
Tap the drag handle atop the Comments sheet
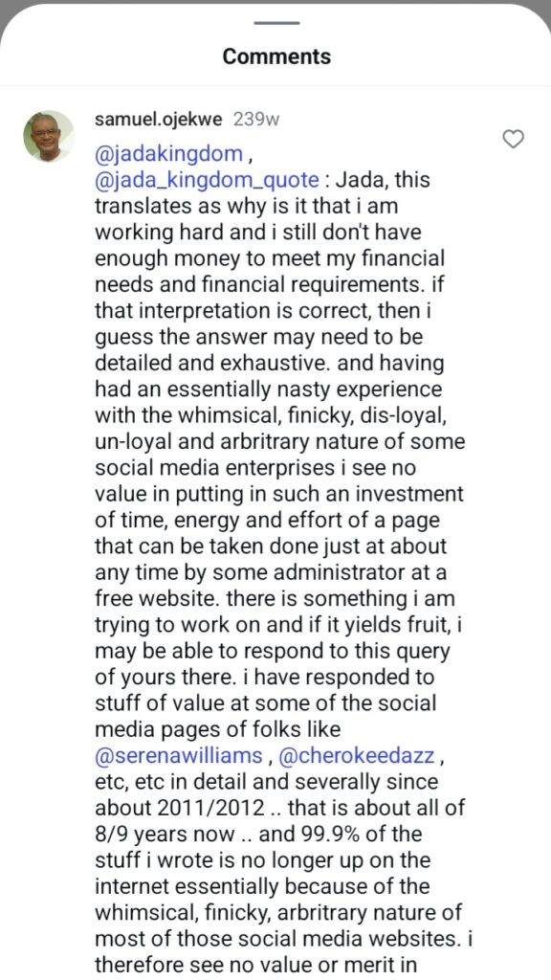click(x=276, y=23)
